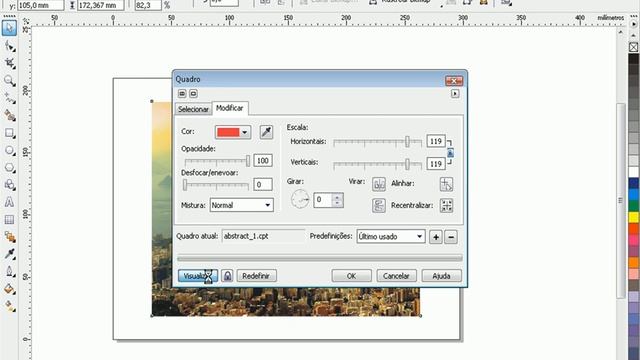Select the Rectangle tool
The height and width of the screenshot is (360, 640).
pos(9,133)
